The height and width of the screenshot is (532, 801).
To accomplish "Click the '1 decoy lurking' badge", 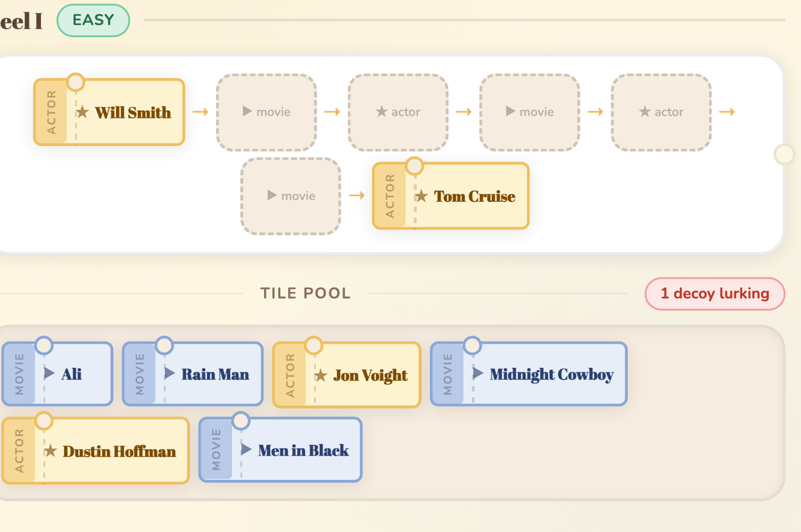I will [x=714, y=294].
